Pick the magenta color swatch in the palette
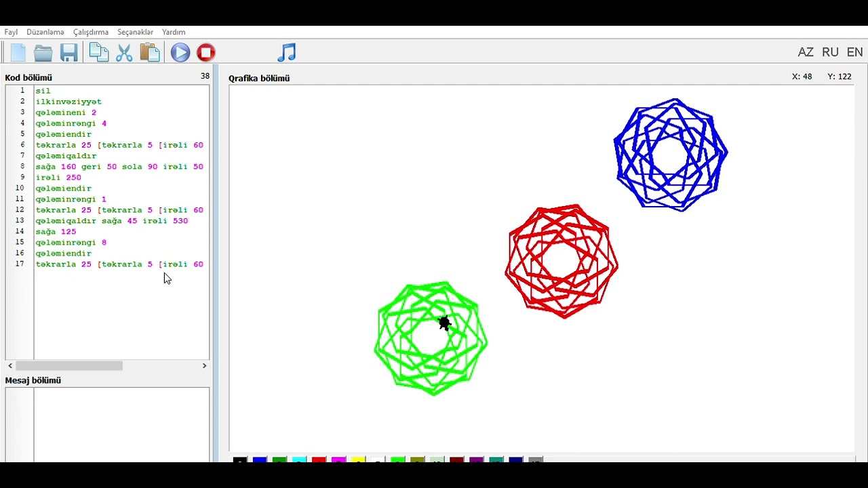 338,461
